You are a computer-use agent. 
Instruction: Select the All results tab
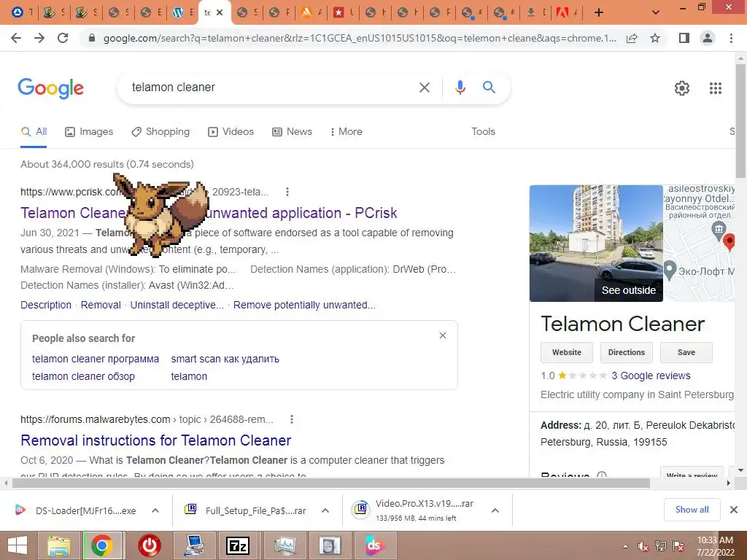point(34,132)
